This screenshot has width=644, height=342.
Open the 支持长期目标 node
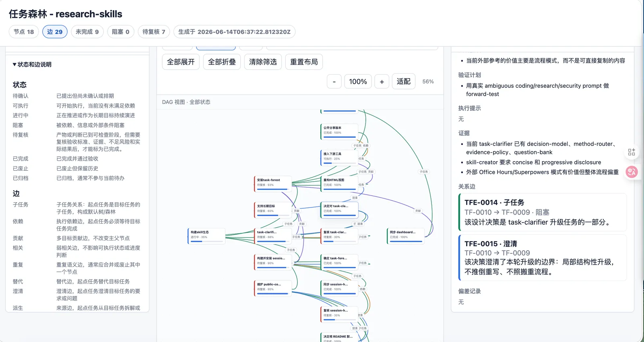tap(272, 209)
